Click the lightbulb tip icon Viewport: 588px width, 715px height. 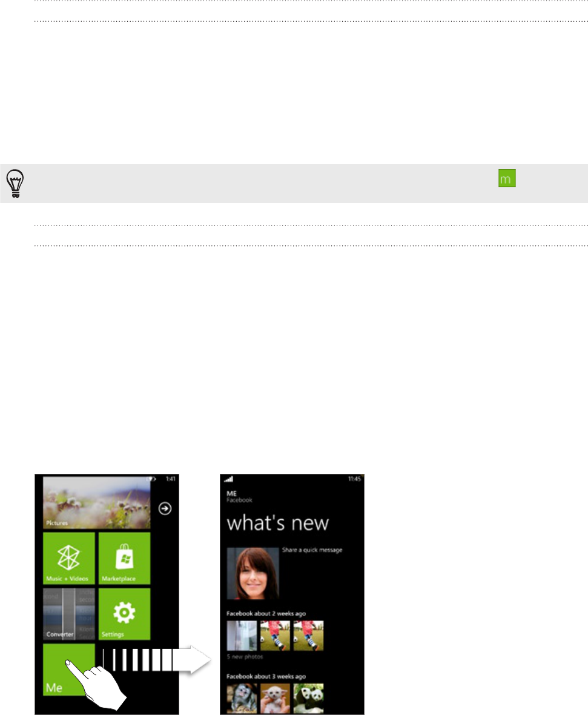point(15,184)
